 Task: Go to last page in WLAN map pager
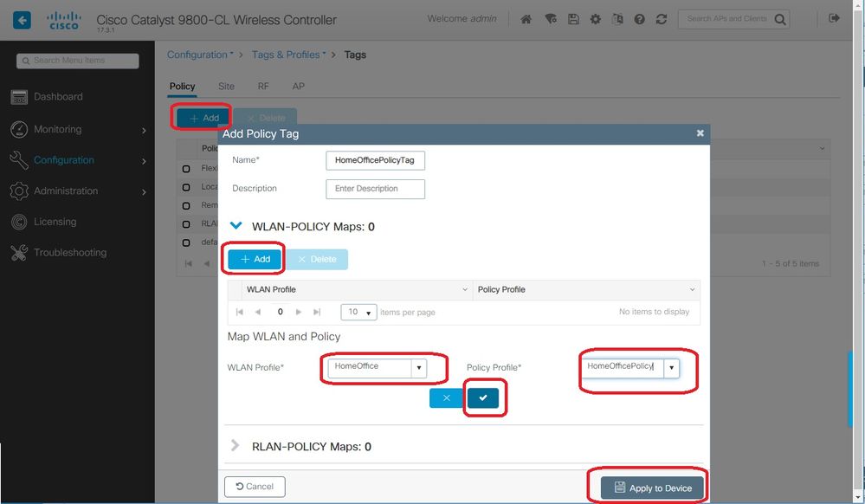317,312
